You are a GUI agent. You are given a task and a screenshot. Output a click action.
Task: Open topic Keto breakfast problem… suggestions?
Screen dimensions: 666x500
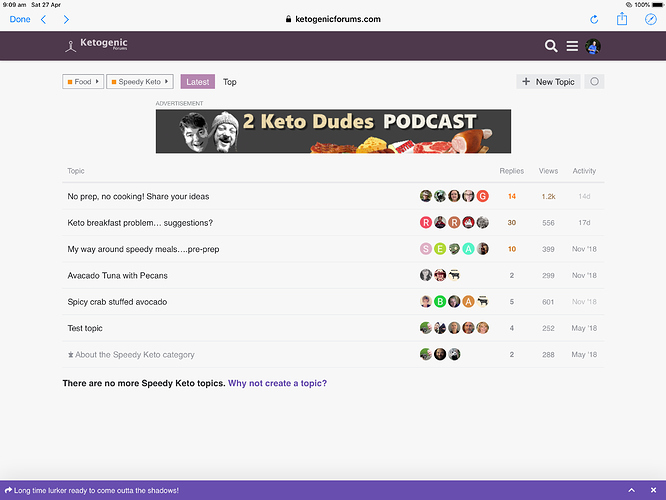[140, 223]
